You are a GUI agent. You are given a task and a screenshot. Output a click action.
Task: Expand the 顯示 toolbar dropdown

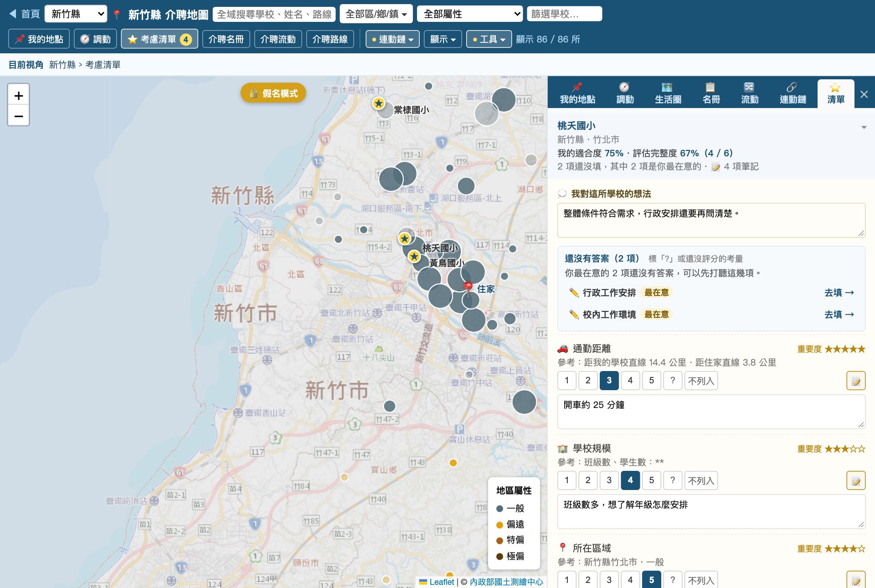tap(443, 39)
